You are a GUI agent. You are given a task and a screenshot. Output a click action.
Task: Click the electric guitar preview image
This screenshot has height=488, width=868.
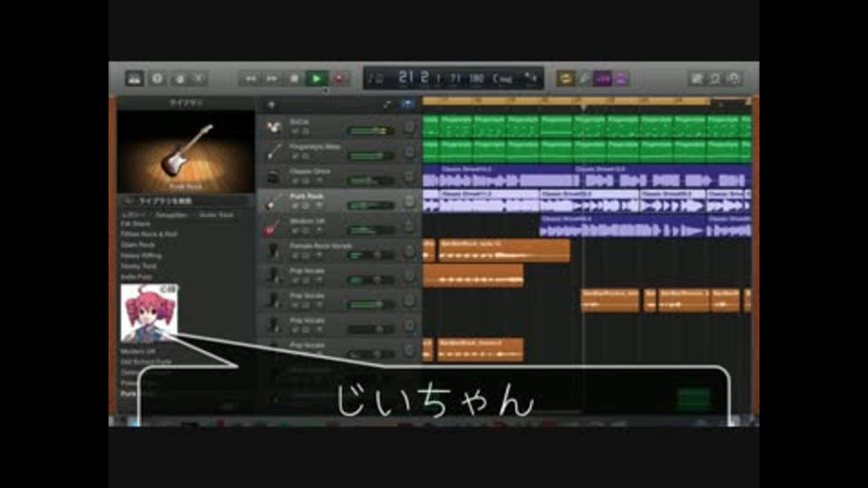click(x=186, y=152)
